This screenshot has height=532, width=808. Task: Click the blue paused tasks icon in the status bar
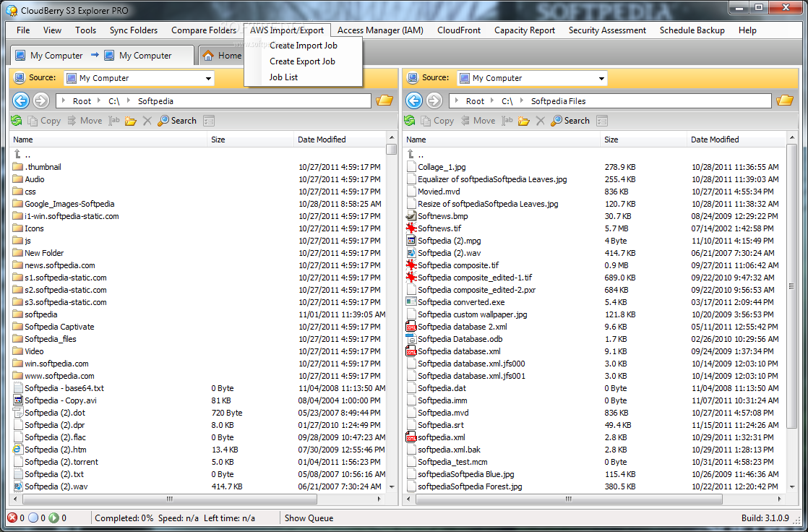pyautogui.click(x=33, y=518)
